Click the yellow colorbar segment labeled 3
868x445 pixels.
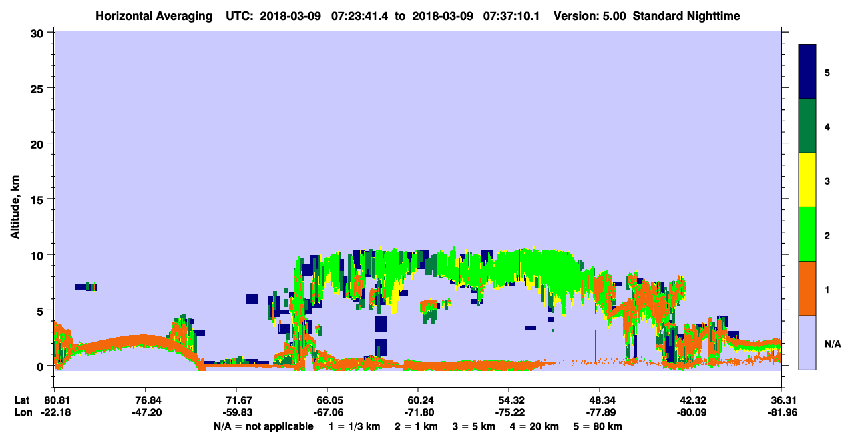coord(807,180)
